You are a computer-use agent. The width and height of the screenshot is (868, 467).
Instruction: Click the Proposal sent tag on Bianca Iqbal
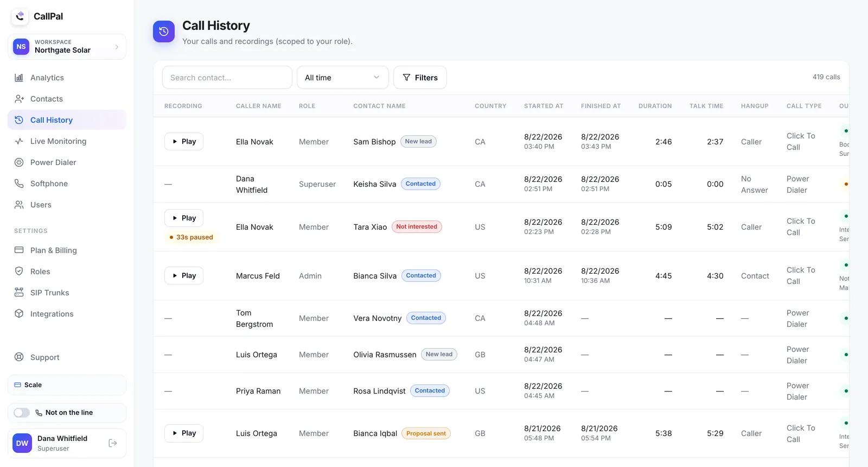click(x=426, y=433)
